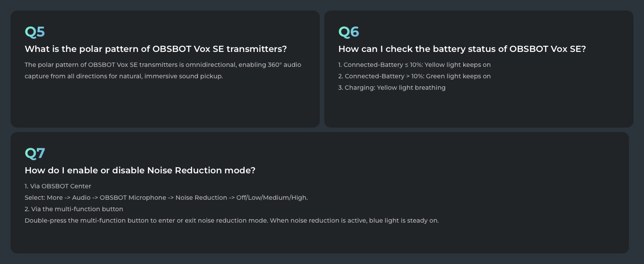Viewport: 644px width, 264px height.
Task: Click the Q5 label
Action: click(35, 32)
